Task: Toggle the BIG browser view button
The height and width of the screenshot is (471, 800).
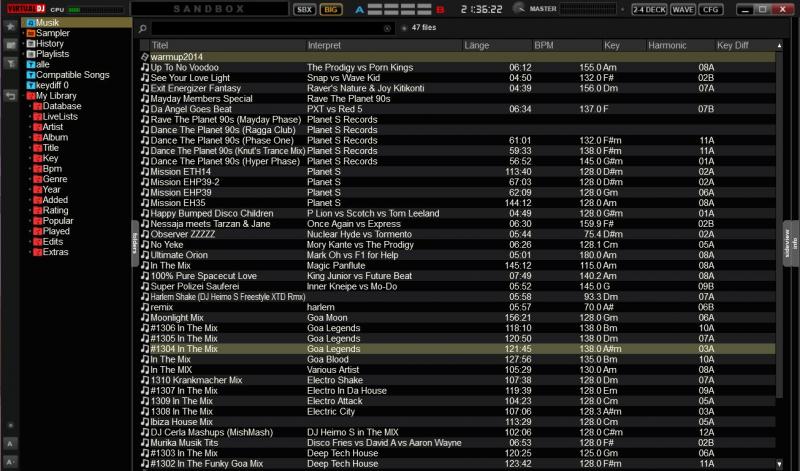Action: coord(331,9)
